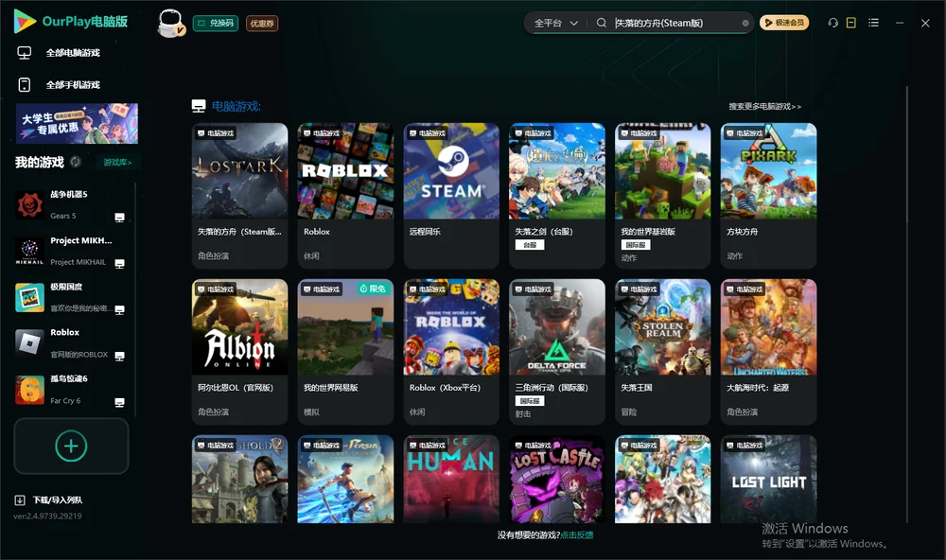Click the 点击反馈 feedback link

[x=577, y=534]
